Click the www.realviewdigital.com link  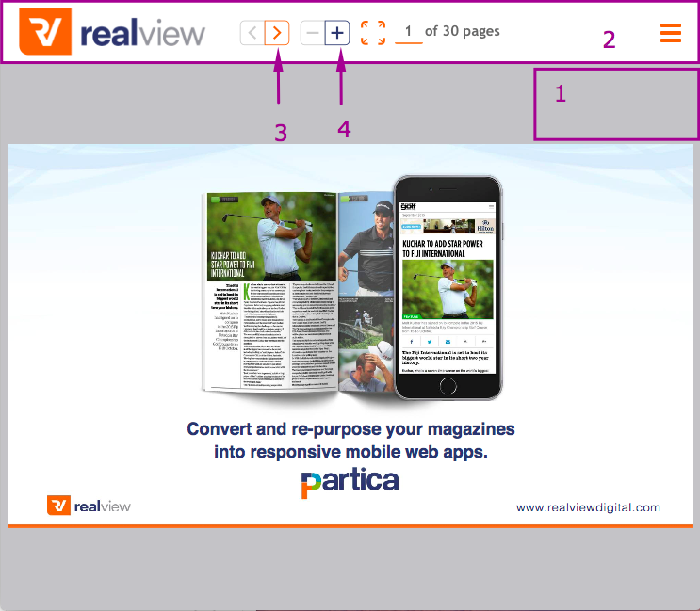588,507
